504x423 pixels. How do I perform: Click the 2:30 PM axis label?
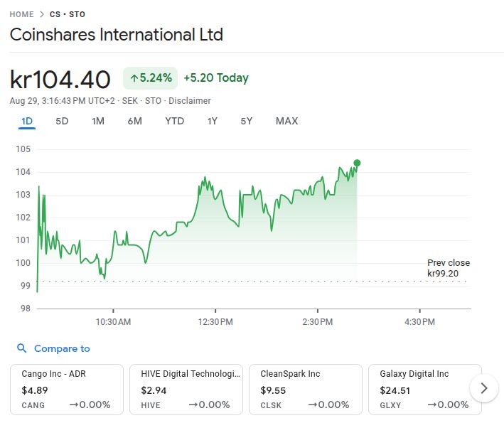tap(318, 322)
